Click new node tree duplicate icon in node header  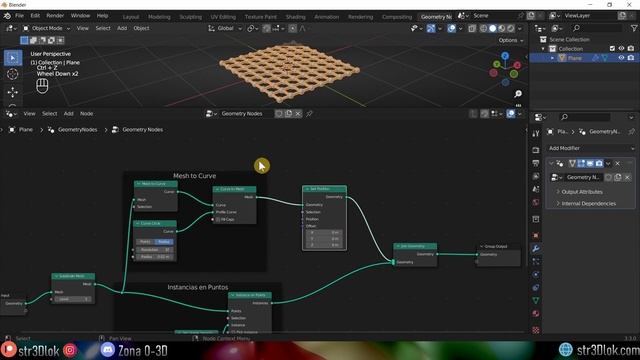pyautogui.click(x=289, y=113)
